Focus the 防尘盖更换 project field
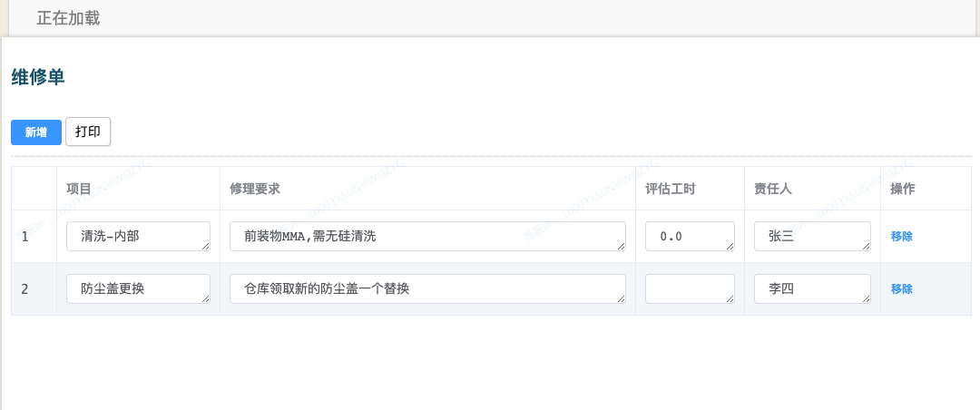 (138, 288)
